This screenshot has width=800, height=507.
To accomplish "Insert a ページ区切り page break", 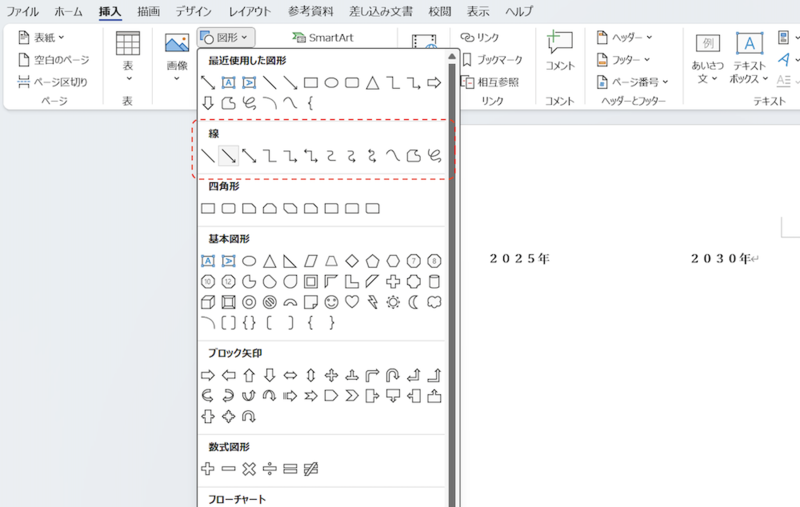I will pyautogui.click(x=53, y=82).
